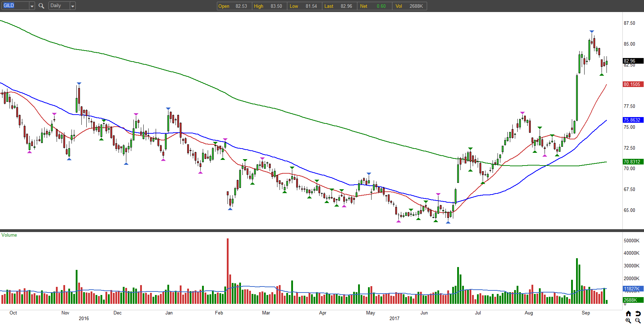
Task: Click the Open value 82.53
Action: [x=241, y=6]
